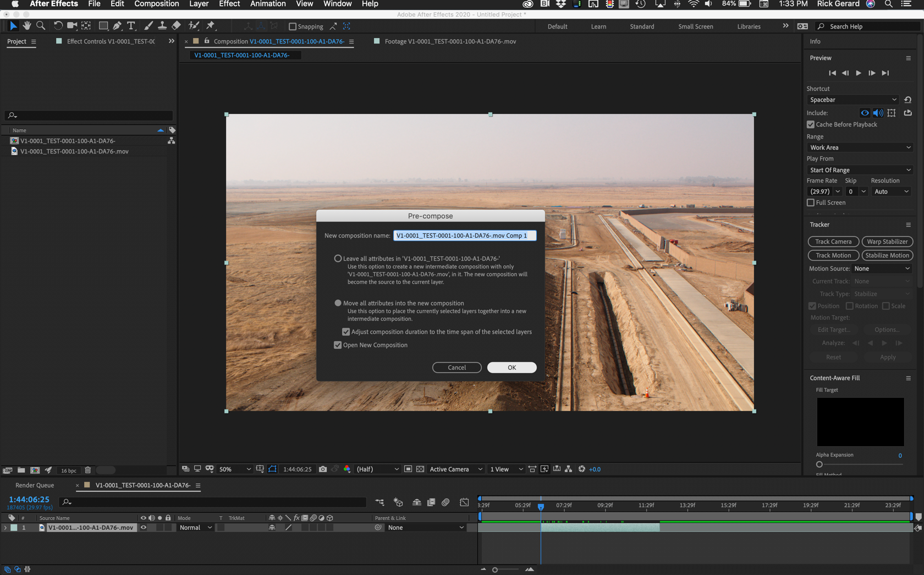Select the Zoom tool
The width and height of the screenshot is (924, 575).
[x=41, y=25]
